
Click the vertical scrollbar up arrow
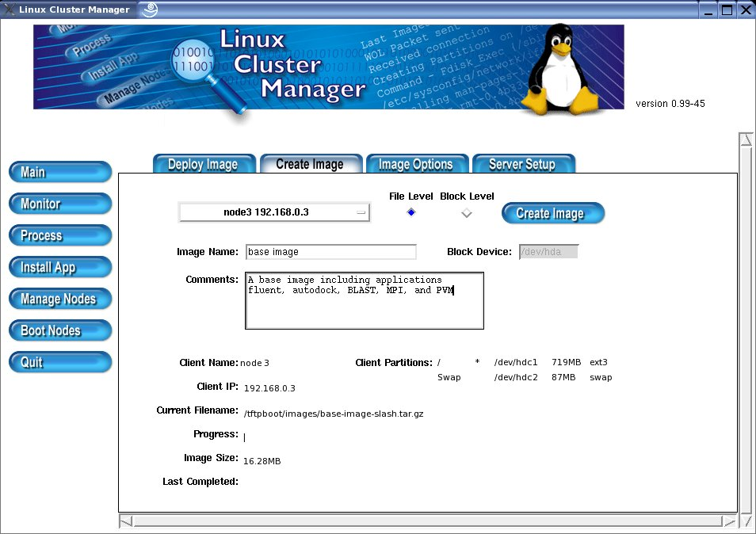(x=745, y=140)
